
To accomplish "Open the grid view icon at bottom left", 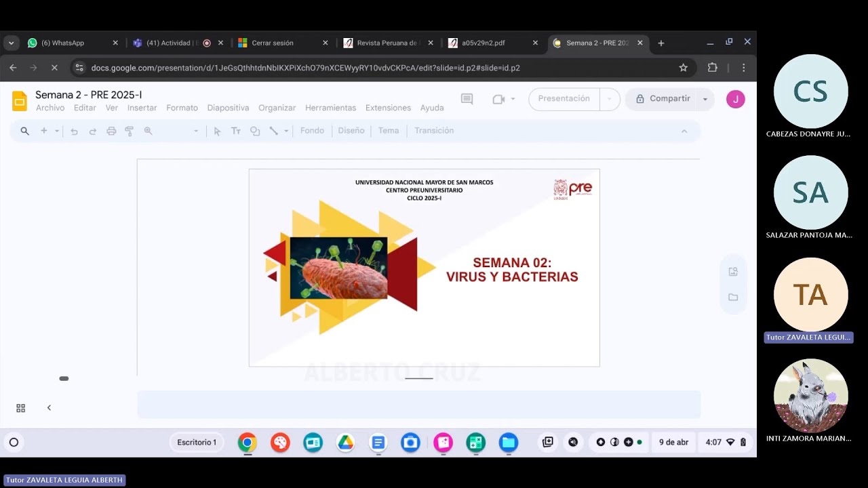I will 21,408.
